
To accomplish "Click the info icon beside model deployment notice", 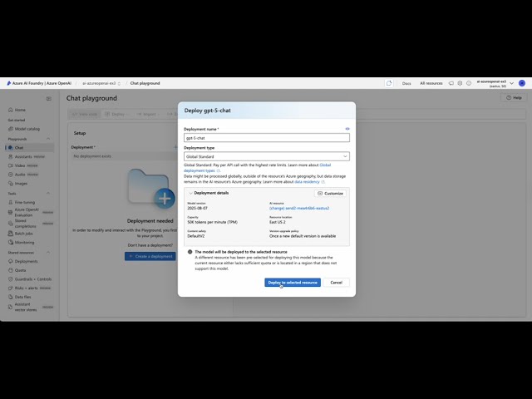I will click(x=190, y=252).
